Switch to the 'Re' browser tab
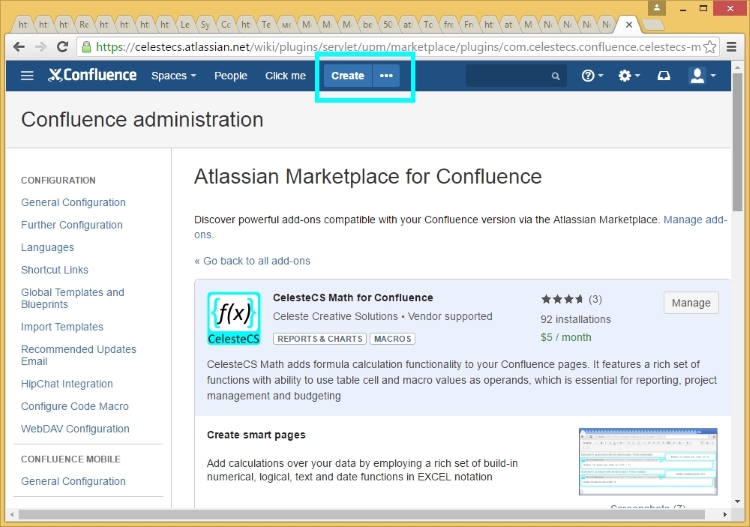This screenshot has height=527, width=750. tap(84, 24)
